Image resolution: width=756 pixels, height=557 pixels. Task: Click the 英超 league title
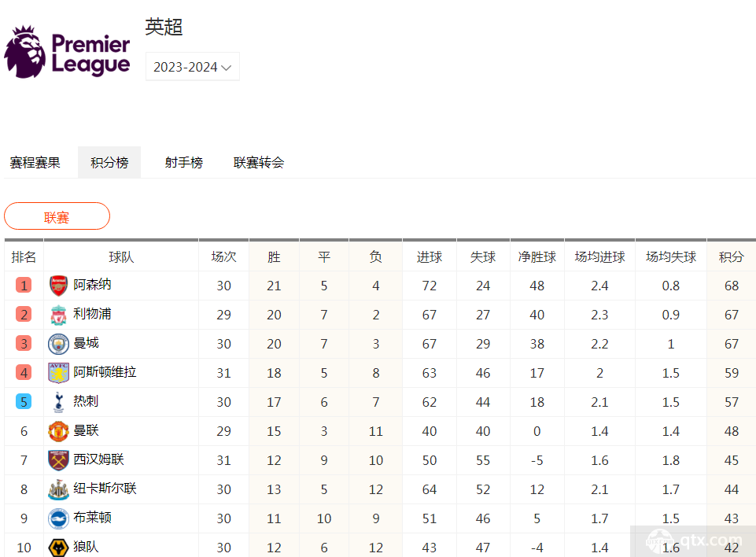coord(164,27)
